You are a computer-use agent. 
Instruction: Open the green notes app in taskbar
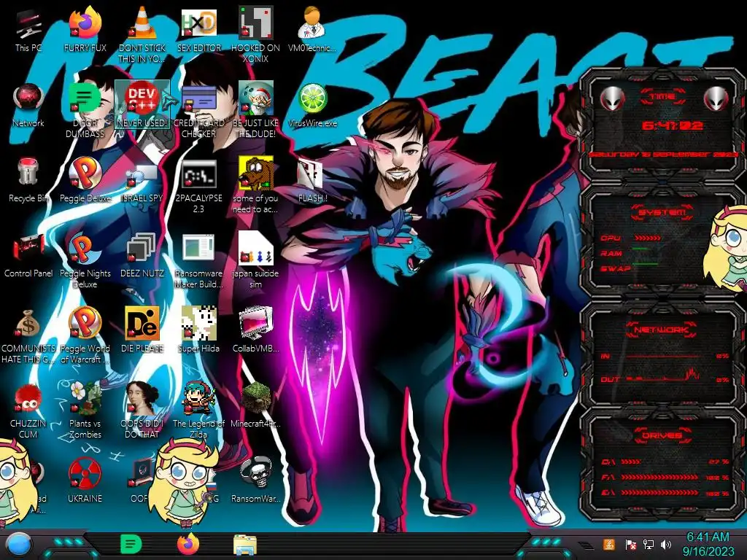pos(131,544)
